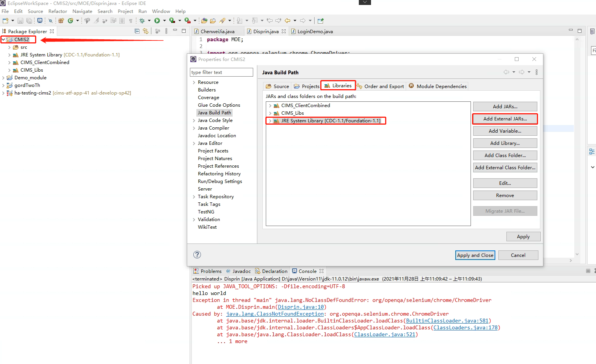Click the green Run button icon
596x364 pixels.
tap(157, 21)
